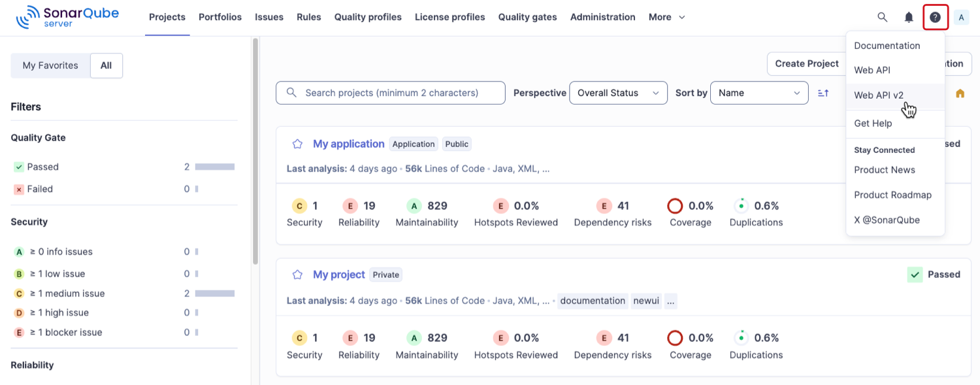Image resolution: width=980 pixels, height=385 pixels.
Task: Click My project Passed check icon
Action: [915, 275]
